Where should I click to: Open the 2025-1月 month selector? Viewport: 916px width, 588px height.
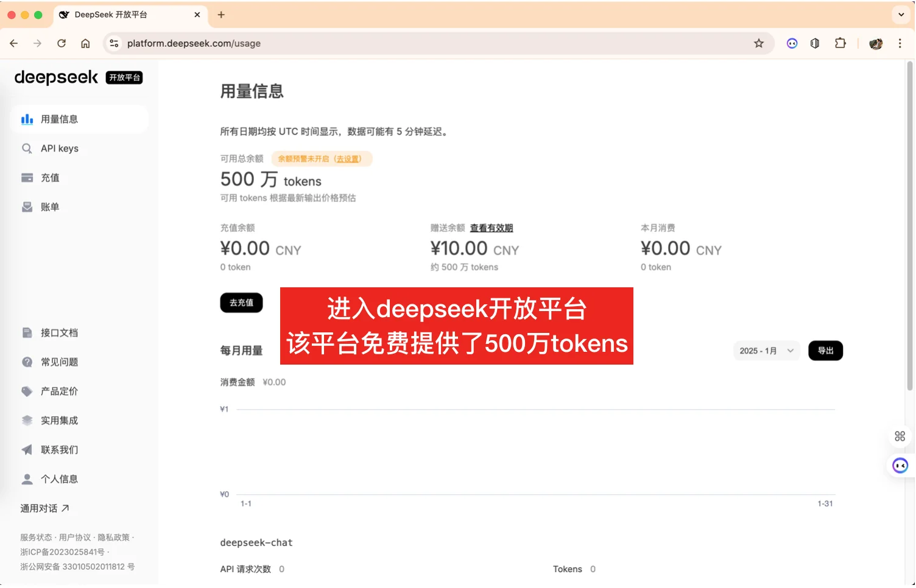click(x=766, y=350)
